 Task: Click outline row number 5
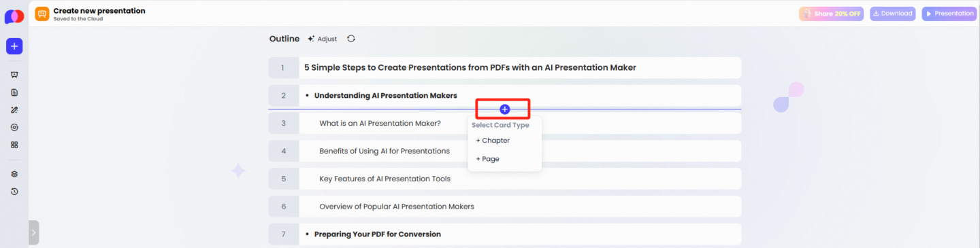(x=284, y=179)
